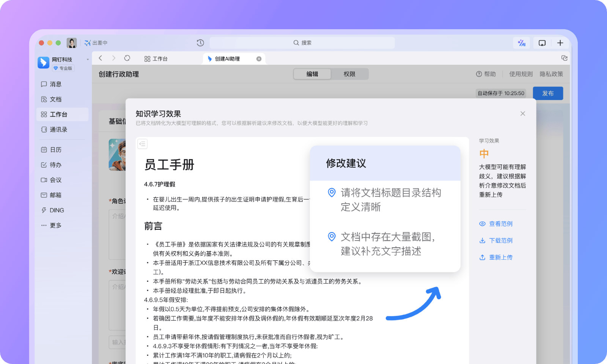The image size is (607, 364).
Task: Click 下载范例 link
Action: (x=500, y=240)
